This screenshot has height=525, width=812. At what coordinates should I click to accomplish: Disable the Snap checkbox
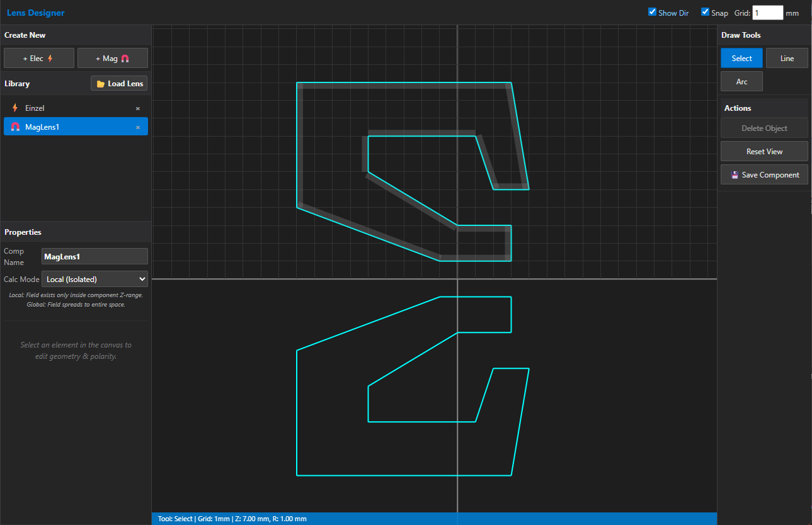point(705,12)
